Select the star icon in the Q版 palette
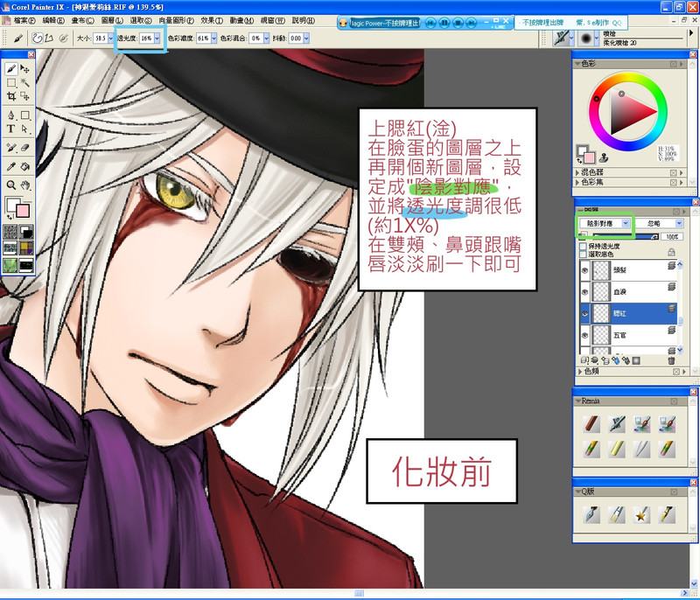 [x=641, y=515]
